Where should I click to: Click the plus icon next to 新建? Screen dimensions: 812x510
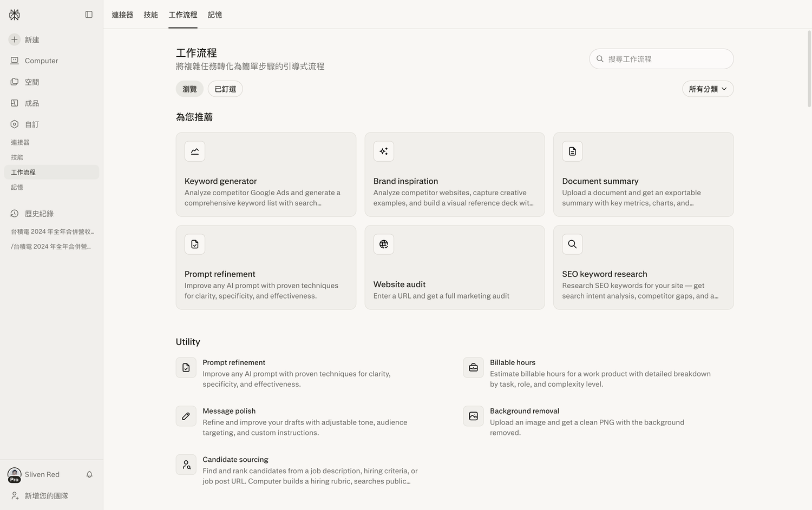click(15, 39)
